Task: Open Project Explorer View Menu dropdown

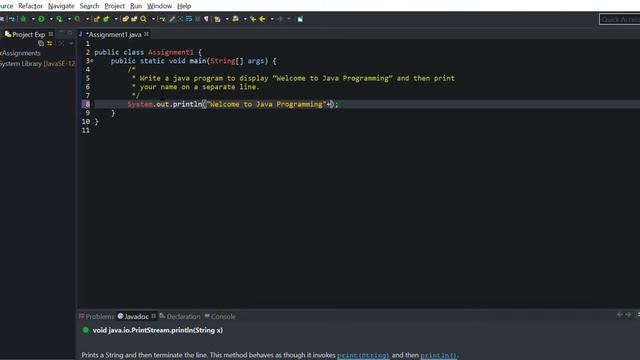Action: (x=71, y=43)
